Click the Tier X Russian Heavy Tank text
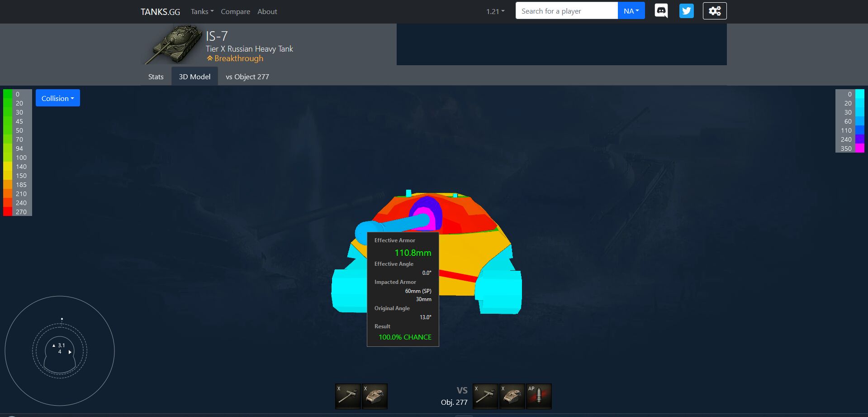The width and height of the screenshot is (868, 417). pos(249,49)
